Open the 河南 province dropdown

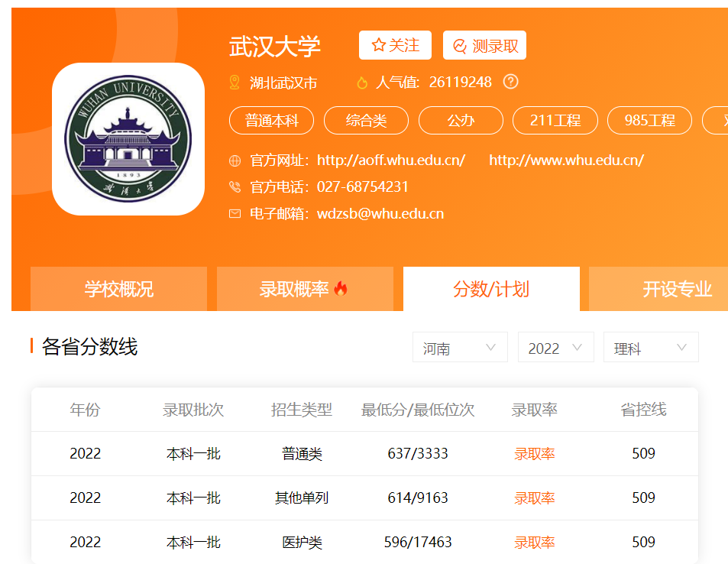[x=460, y=347]
